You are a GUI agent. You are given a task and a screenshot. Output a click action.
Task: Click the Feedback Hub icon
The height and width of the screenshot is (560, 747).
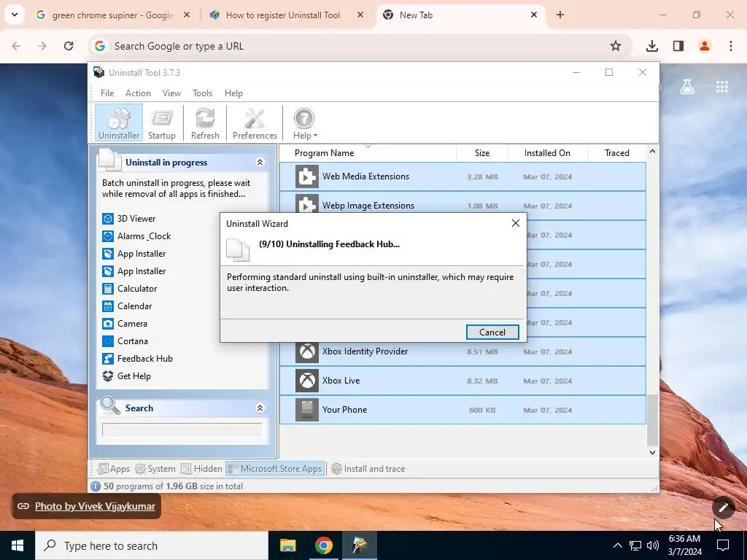[x=108, y=359]
